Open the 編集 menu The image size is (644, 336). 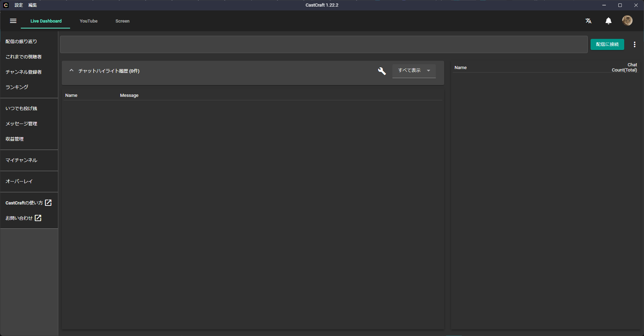[x=33, y=5]
